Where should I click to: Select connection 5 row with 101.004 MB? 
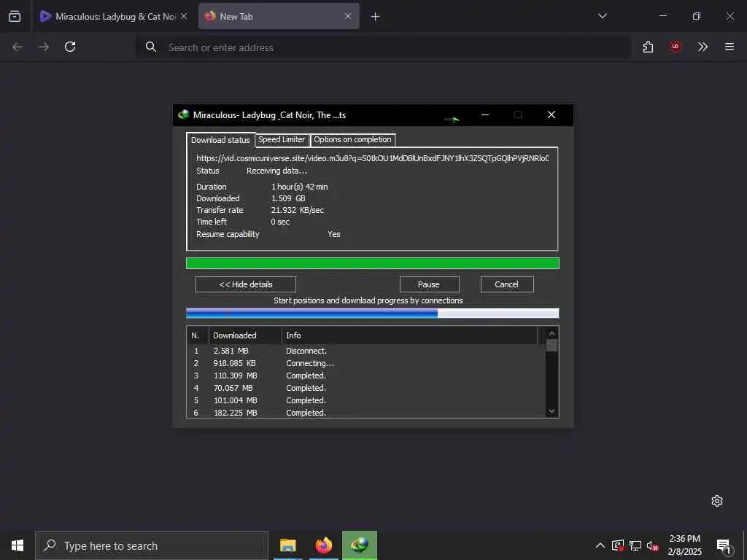(x=366, y=400)
